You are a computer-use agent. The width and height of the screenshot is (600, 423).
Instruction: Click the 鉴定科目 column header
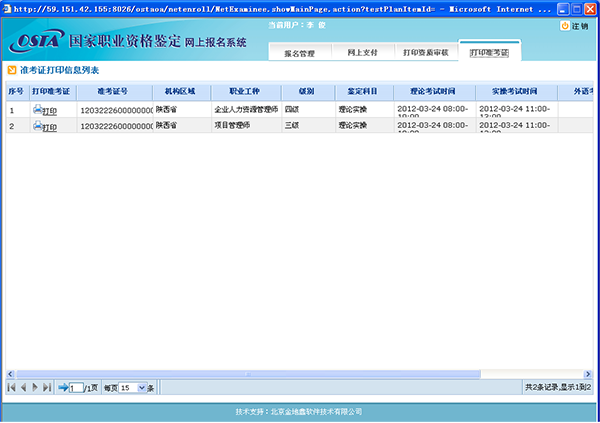pyautogui.click(x=362, y=91)
